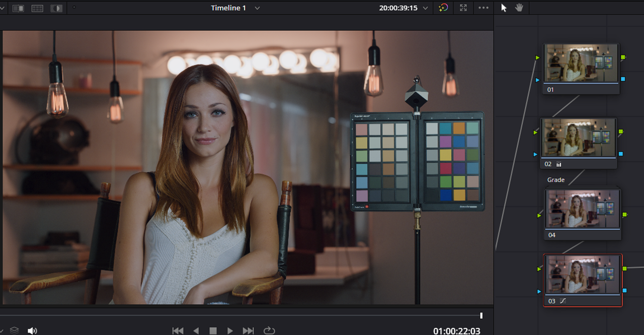Screen dimensions: 644x335
Task: Click the Timeline 1 name label
Action: coord(228,8)
